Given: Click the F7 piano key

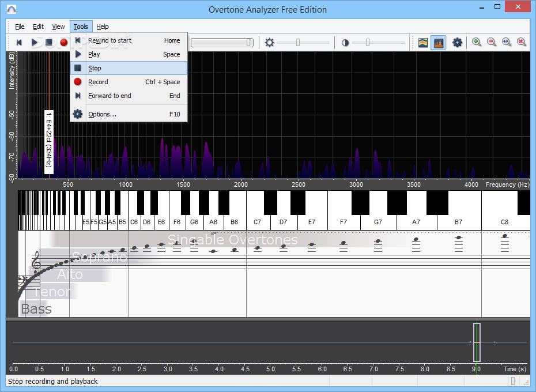Looking at the screenshot, I should (344, 222).
